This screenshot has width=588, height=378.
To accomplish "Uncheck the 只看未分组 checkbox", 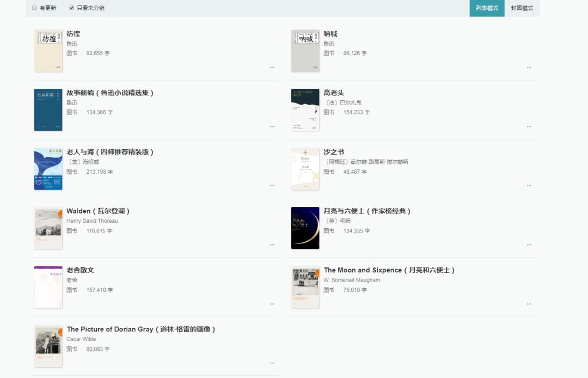I will (x=72, y=8).
